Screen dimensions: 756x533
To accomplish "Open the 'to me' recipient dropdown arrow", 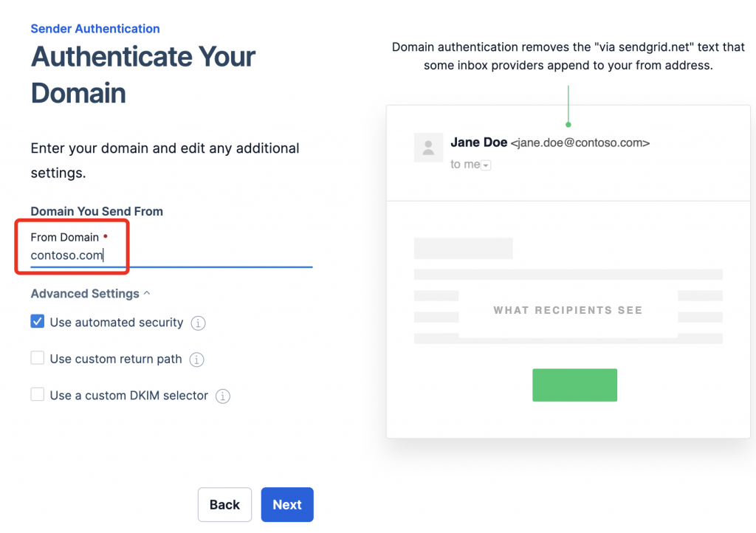I will click(486, 165).
